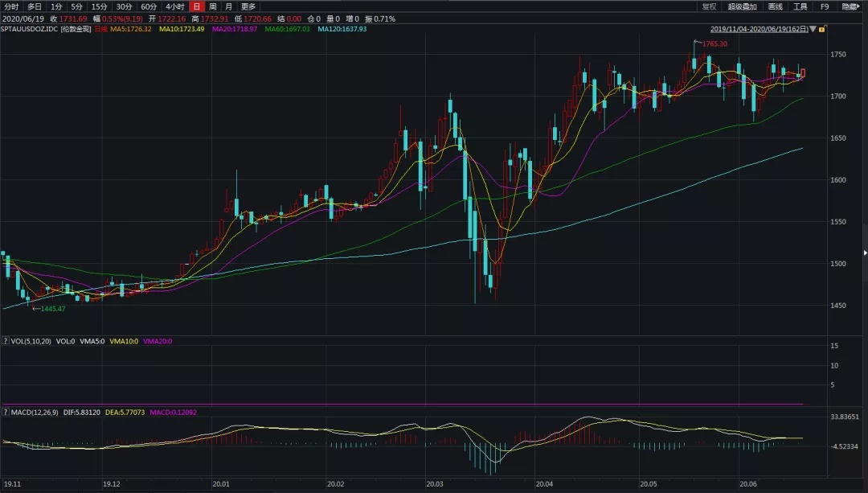This screenshot has width=868, height=493.
Task: Click the closing price 1731.69 in header
Action: click(73, 18)
